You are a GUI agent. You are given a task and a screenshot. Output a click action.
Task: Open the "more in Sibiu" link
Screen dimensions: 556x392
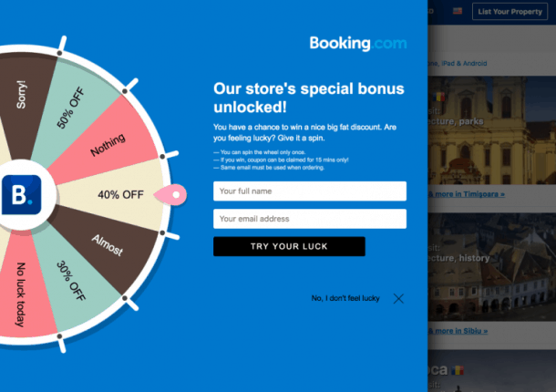click(x=459, y=331)
